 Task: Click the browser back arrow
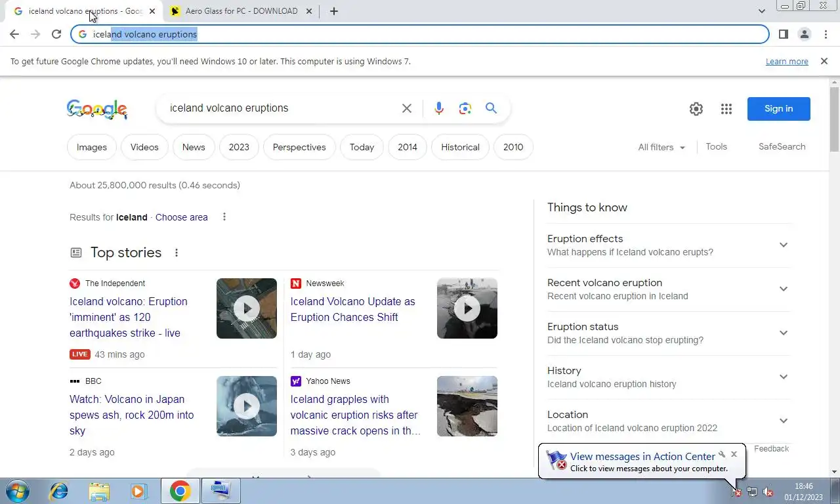point(14,34)
